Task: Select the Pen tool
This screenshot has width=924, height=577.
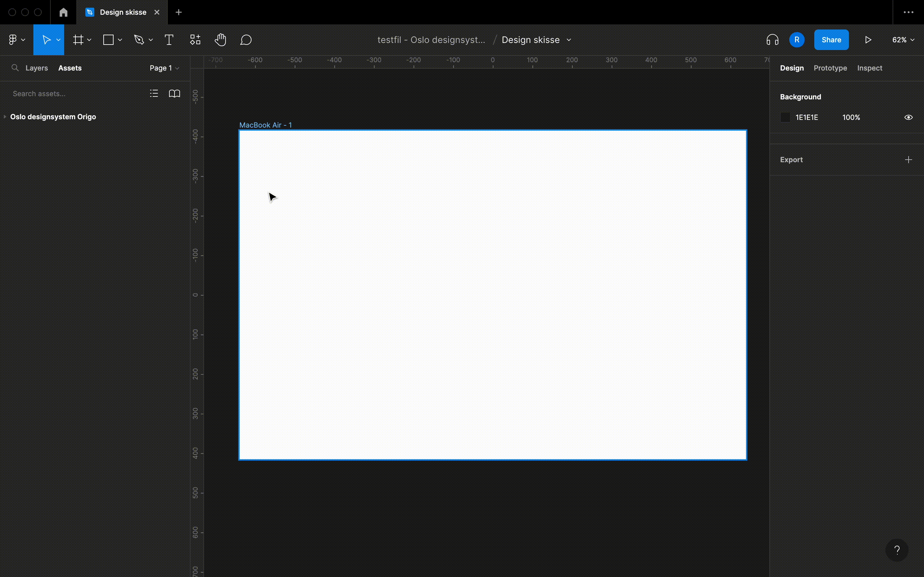Action: pos(139,39)
